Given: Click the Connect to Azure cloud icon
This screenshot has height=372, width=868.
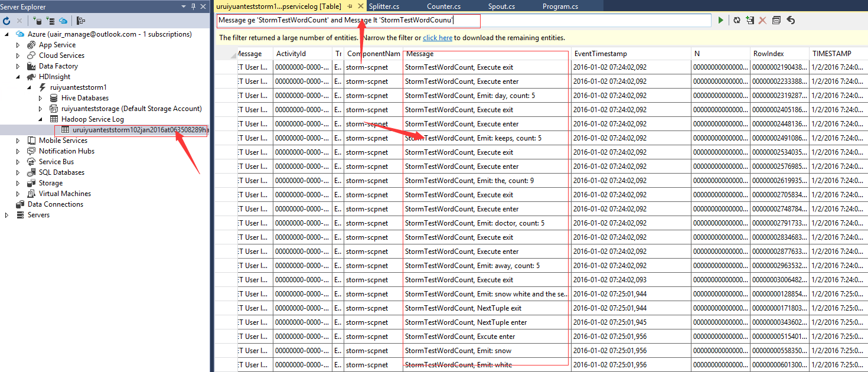Looking at the screenshot, I should pyautogui.click(x=63, y=21).
